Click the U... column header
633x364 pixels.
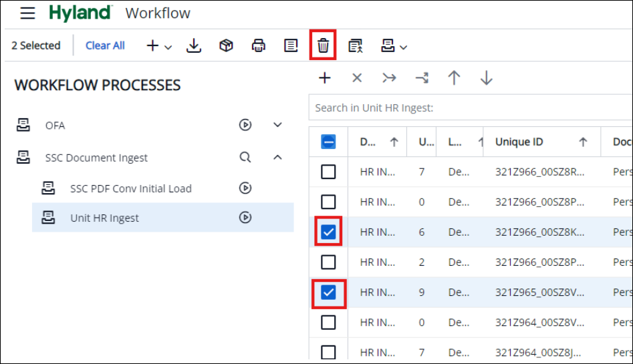[x=422, y=142]
